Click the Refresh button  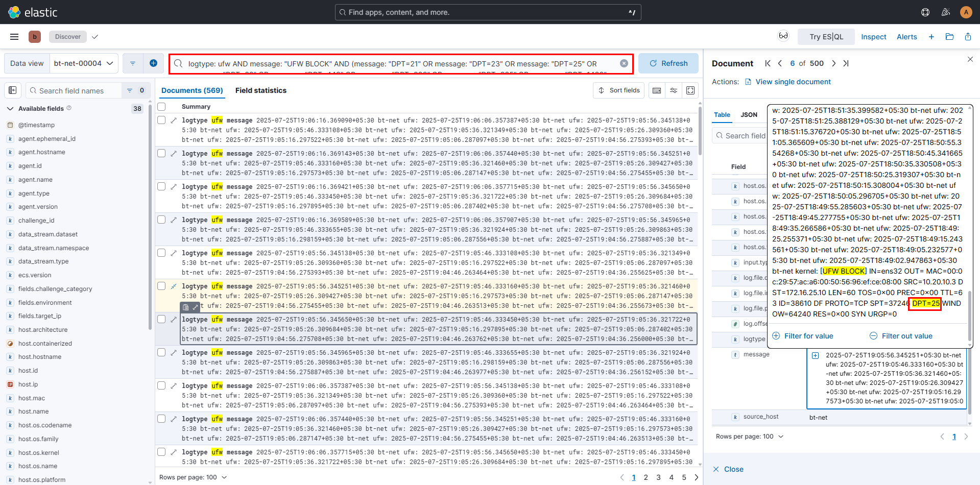point(668,63)
